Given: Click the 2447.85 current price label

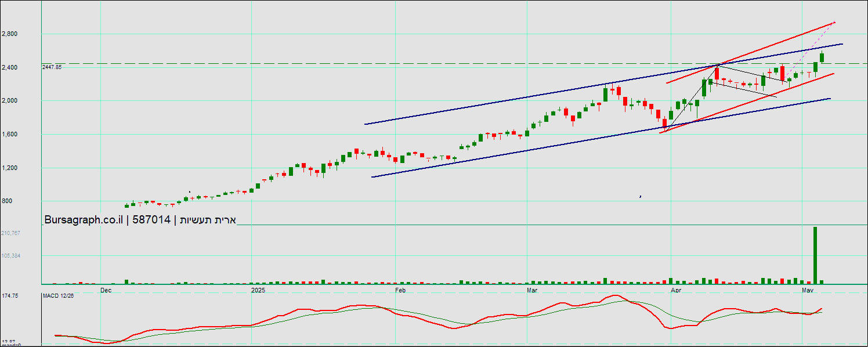Looking at the screenshot, I should click(x=52, y=67).
